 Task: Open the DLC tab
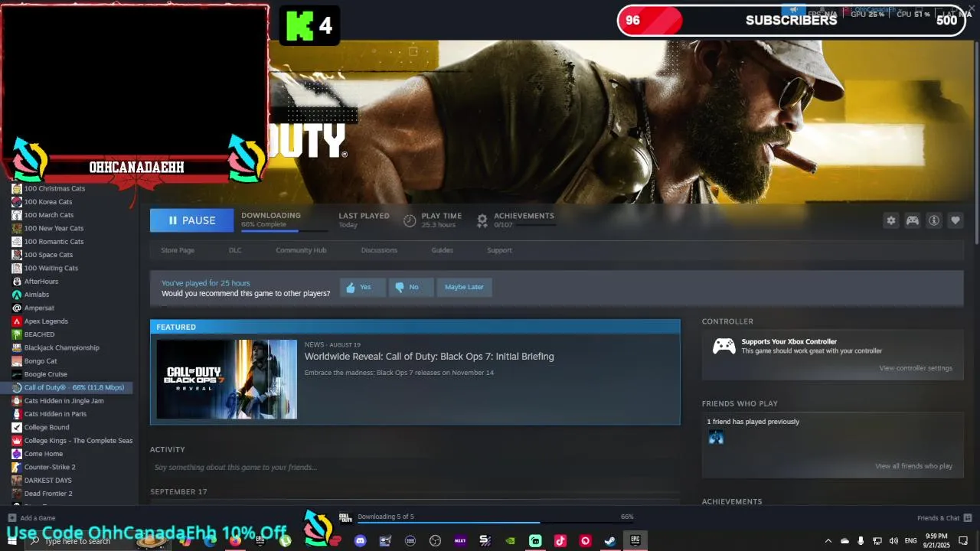(235, 250)
